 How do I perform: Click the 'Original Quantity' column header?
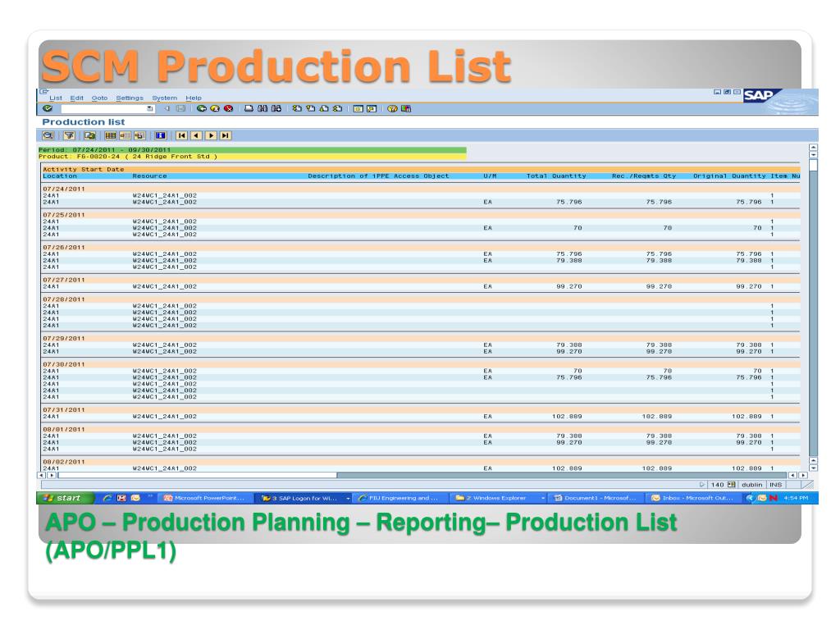click(729, 176)
